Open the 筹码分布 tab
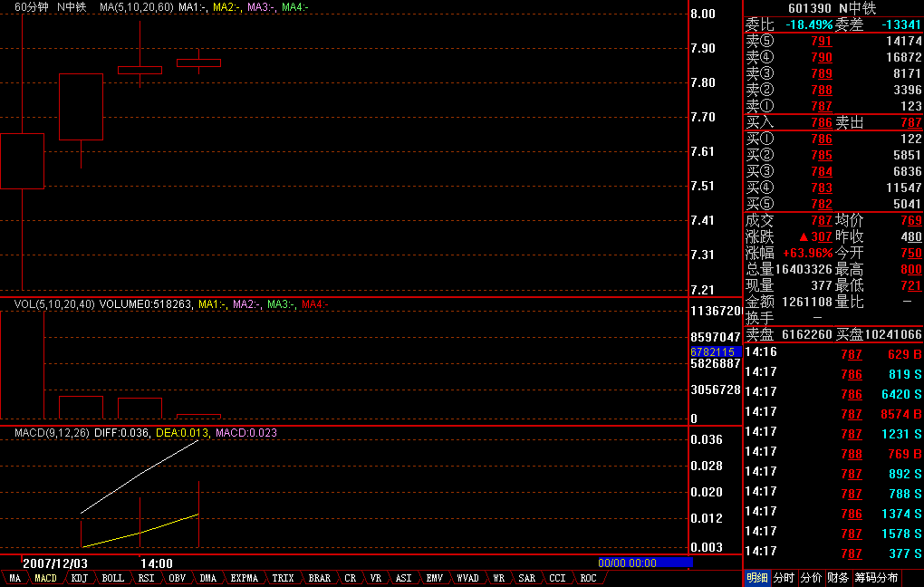This screenshot has width=924, height=587. click(876, 578)
